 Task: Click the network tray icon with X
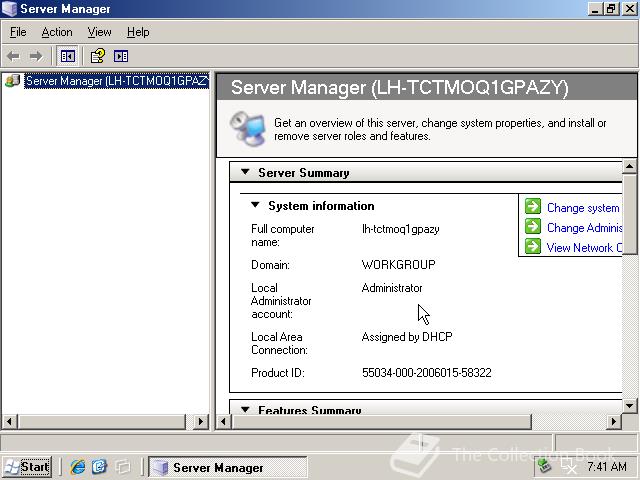click(x=568, y=466)
